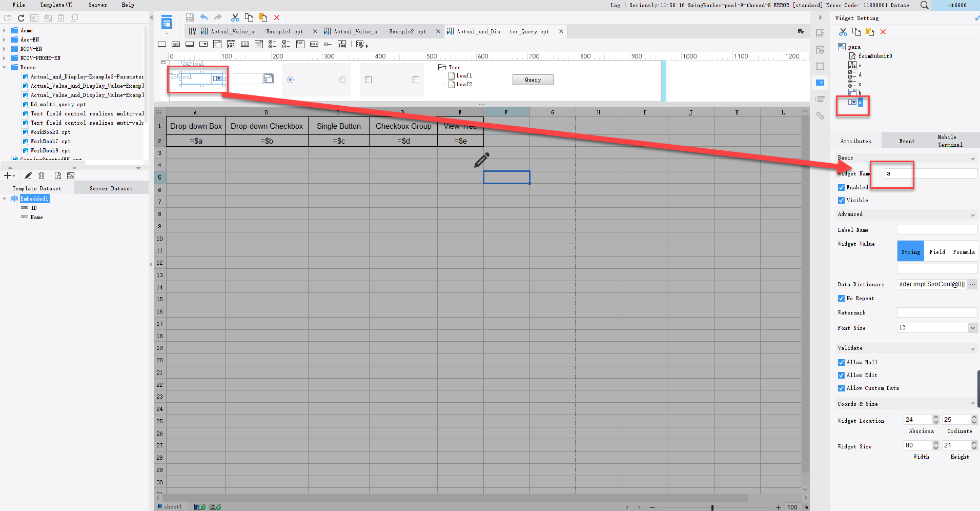The image size is (980, 511).
Task: Click the red delete X in the top toolbar
Action: (277, 17)
